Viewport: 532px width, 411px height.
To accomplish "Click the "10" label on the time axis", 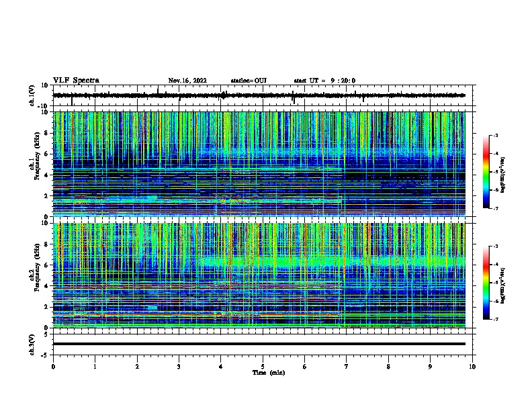I will [x=472, y=367].
